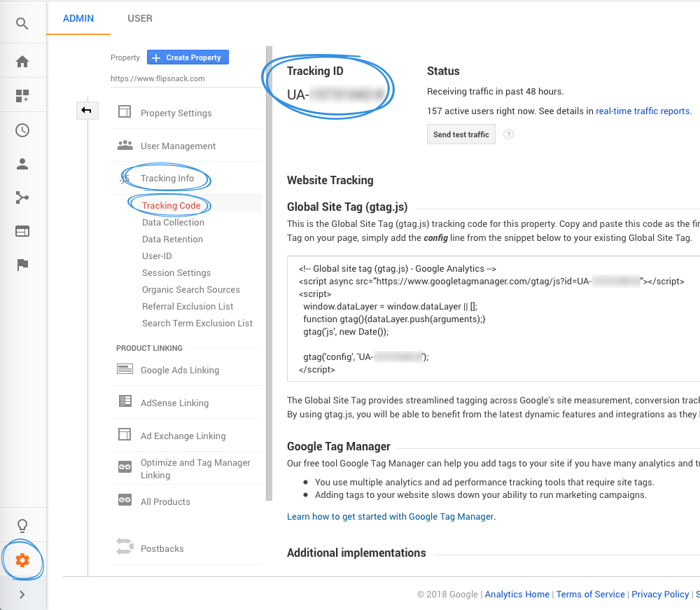
Task: Click the User Management people icon
Action: 125,145
